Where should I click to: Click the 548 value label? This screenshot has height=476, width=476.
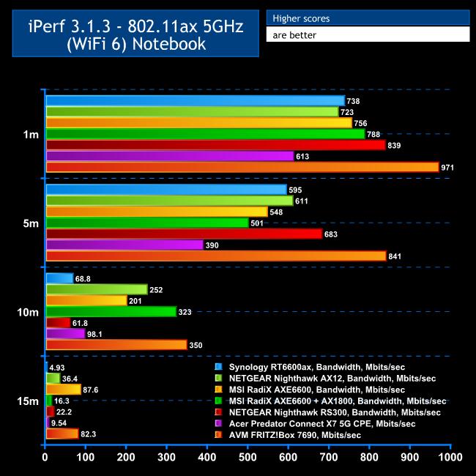(x=276, y=212)
